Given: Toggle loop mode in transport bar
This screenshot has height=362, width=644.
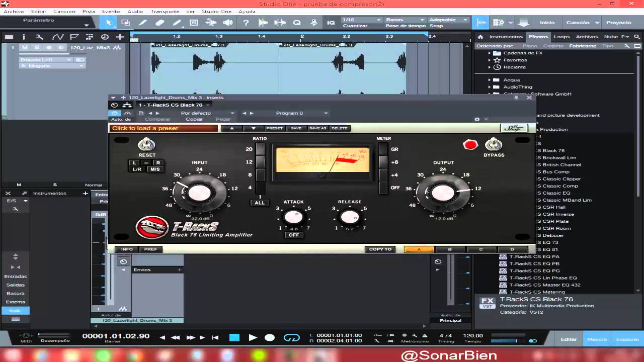Looking at the screenshot, I should 291,337.
